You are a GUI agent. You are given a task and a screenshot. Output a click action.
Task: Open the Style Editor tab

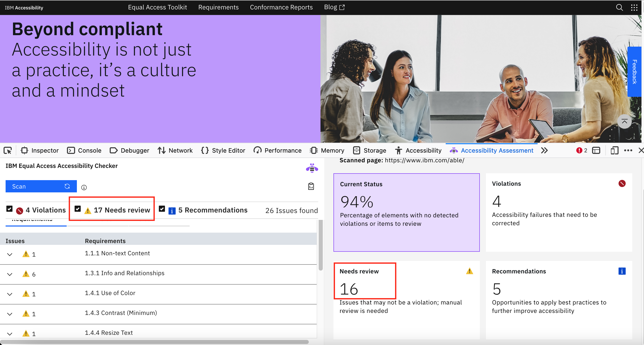[x=223, y=150]
